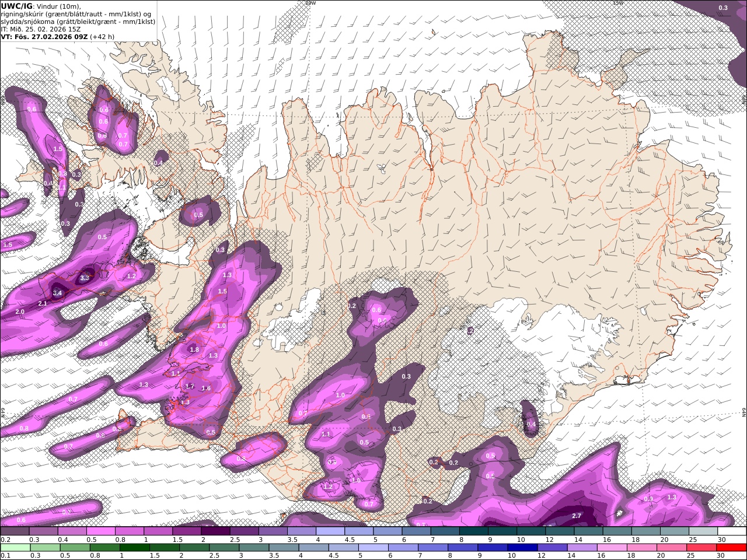Click the 1.8 precipitation value on the map

coord(194,349)
